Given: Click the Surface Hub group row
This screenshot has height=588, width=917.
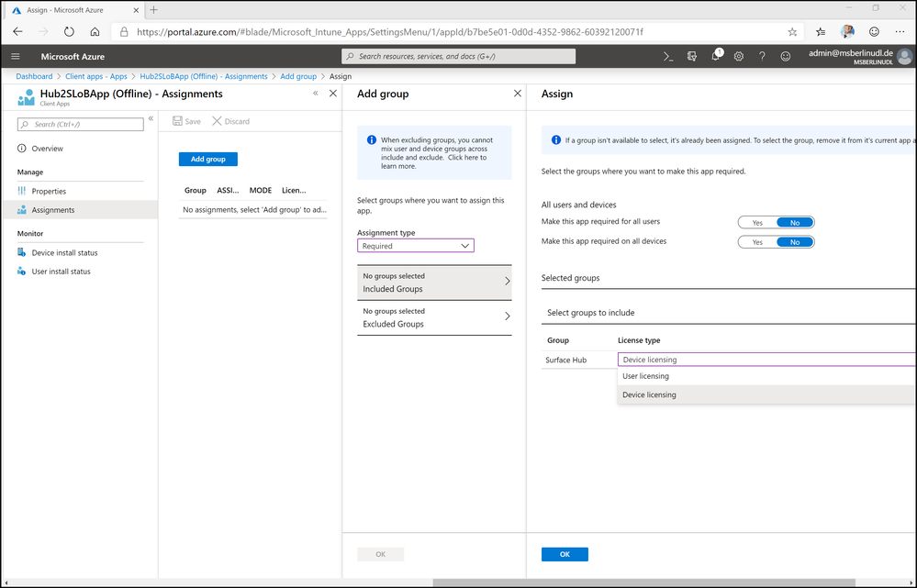Looking at the screenshot, I should point(565,361).
